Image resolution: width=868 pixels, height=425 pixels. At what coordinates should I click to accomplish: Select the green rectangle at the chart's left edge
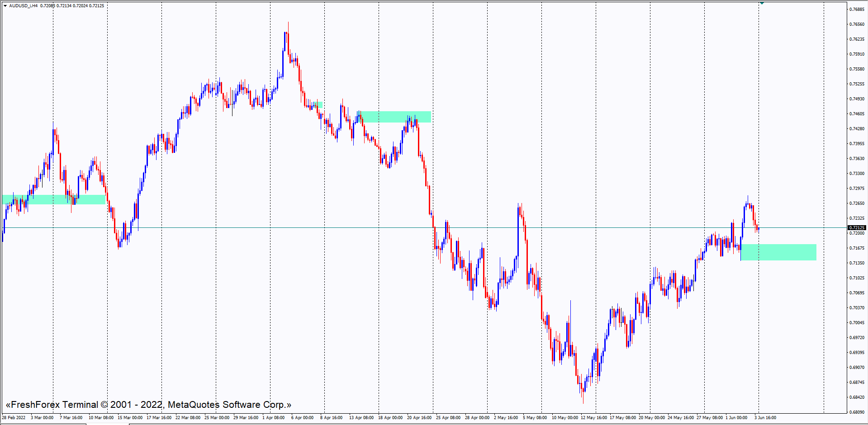(53, 199)
